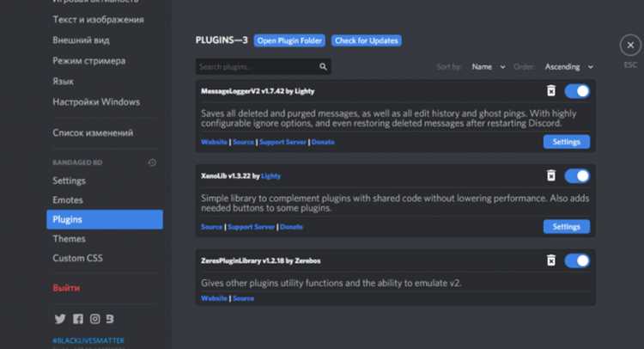Open the Sort by Name dropdown
The image size is (644, 349).
[x=488, y=66]
